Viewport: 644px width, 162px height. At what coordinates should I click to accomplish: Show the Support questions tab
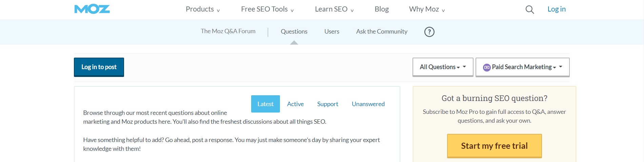click(x=327, y=104)
